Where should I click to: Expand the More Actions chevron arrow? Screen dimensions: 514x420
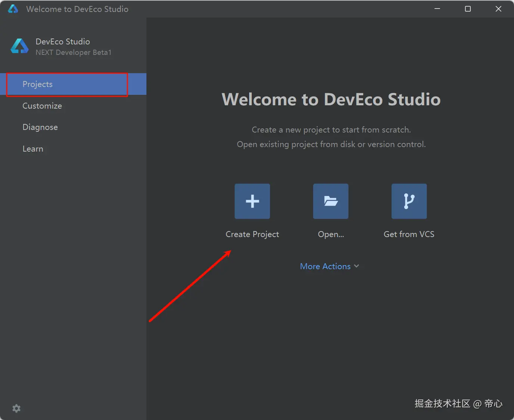point(356,266)
